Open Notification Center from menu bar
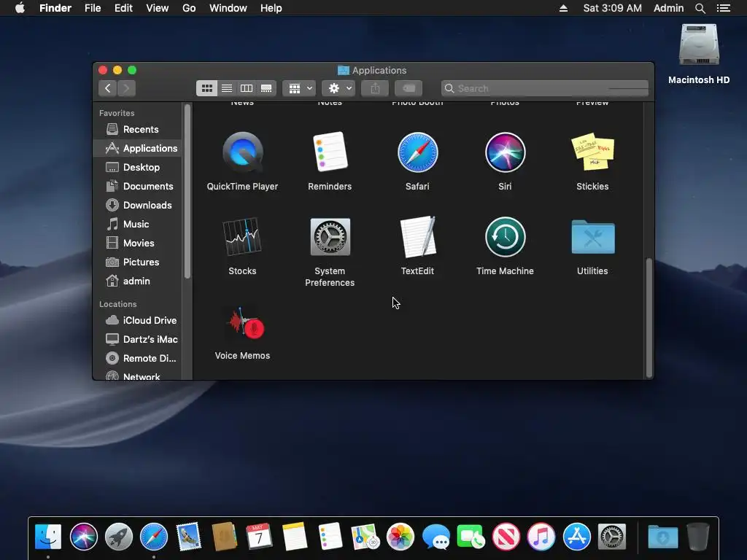The width and height of the screenshot is (747, 560). tap(724, 8)
